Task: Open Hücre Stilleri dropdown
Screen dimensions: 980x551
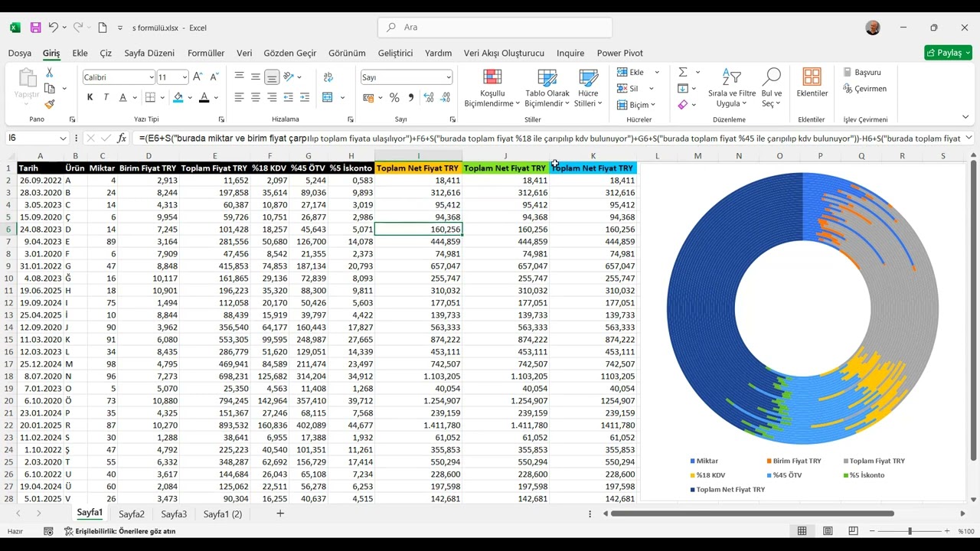Action: (x=588, y=88)
